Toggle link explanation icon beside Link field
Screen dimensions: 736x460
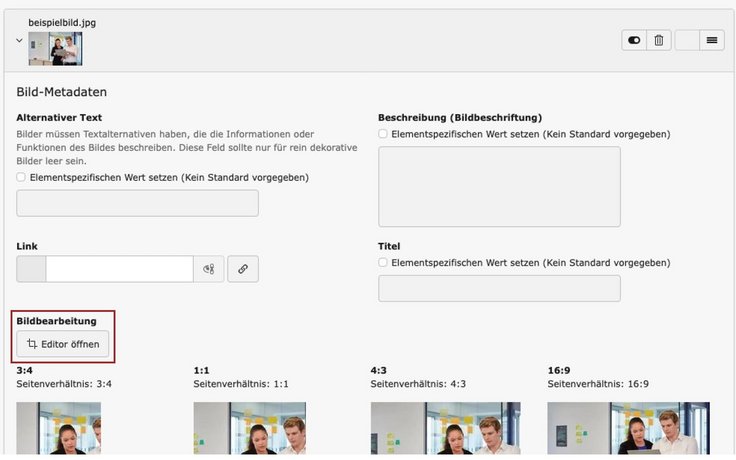coord(209,269)
